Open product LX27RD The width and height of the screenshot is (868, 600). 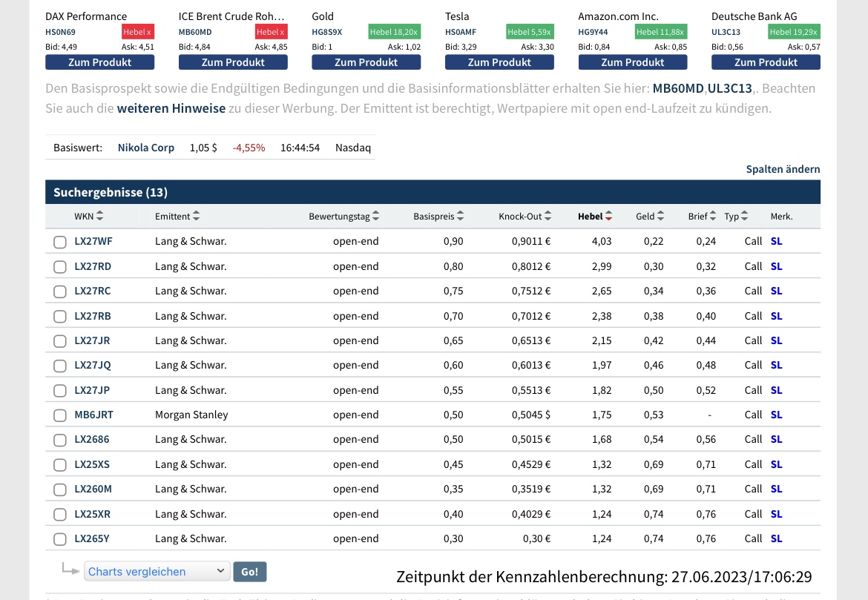click(x=93, y=266)
